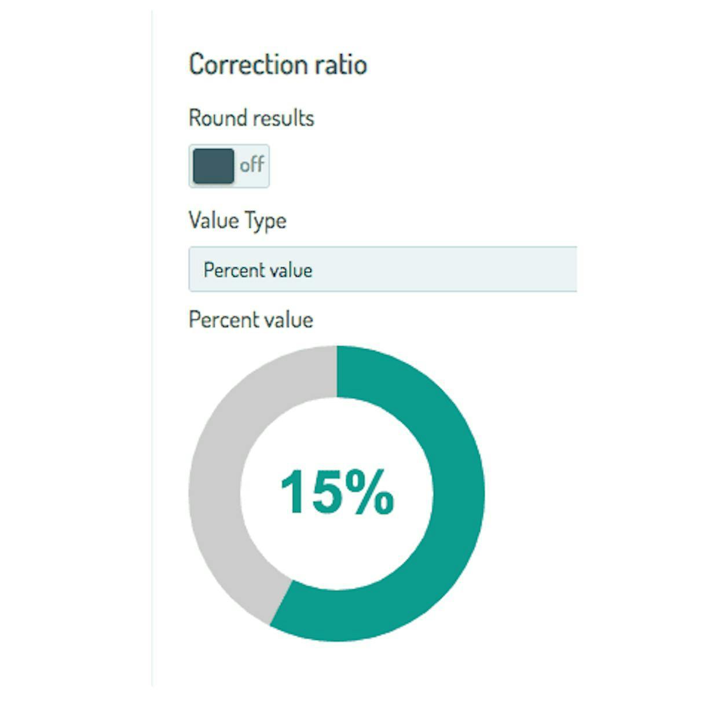The width and height of the screenshot is (718, 728).
Task: Click the vertical divider line beside the panel
Action: coord(152,347)
